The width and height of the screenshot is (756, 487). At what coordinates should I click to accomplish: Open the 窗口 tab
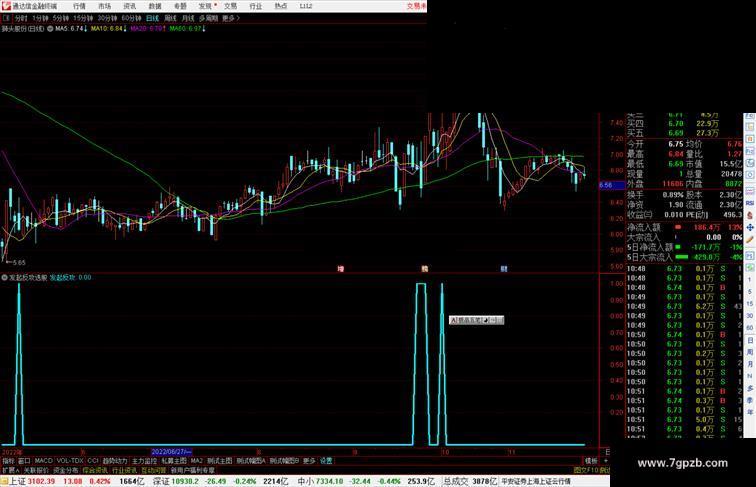click(x=24, y=461)
